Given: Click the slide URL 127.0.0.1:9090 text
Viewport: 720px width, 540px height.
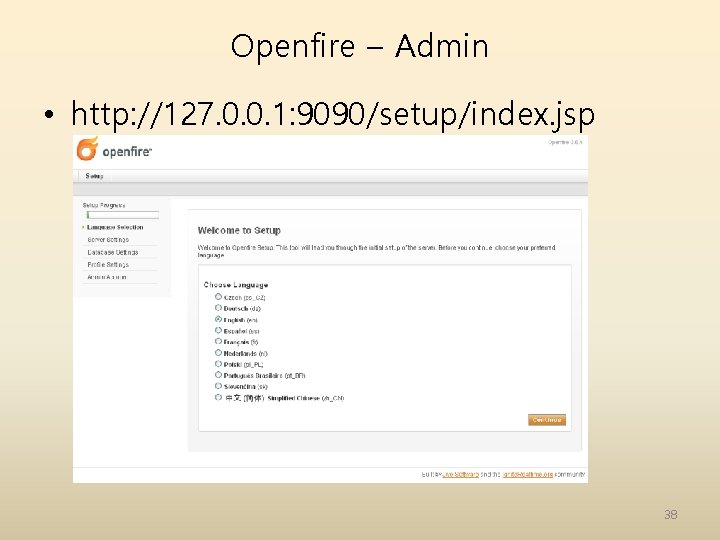Looking at the screenshot, I should point(333,114).
